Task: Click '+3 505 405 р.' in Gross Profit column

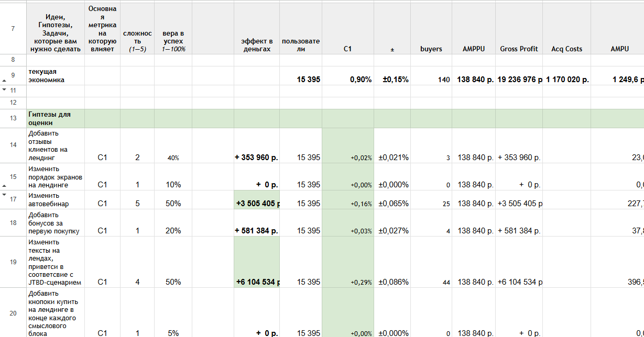Action: pos(519,200)
